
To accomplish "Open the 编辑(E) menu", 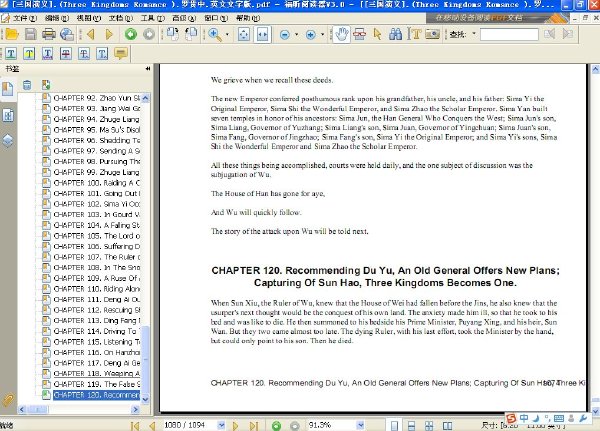I will tap(57, 18).
